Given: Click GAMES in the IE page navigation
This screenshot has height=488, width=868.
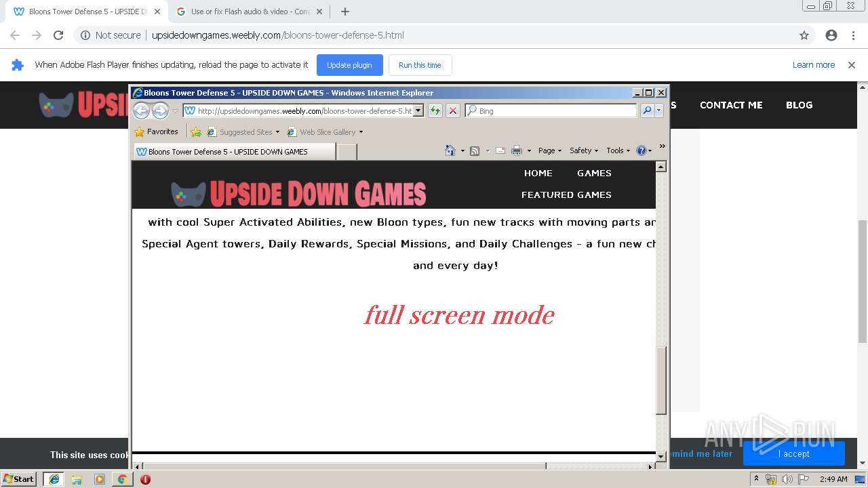Looking at the screenshot, I should point(595,173).
